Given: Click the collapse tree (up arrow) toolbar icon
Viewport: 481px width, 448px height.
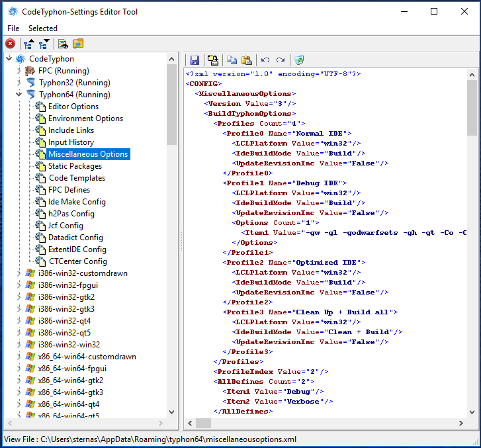Looking at the screenshot, I should pyautogui.click(x=29, y=44).
